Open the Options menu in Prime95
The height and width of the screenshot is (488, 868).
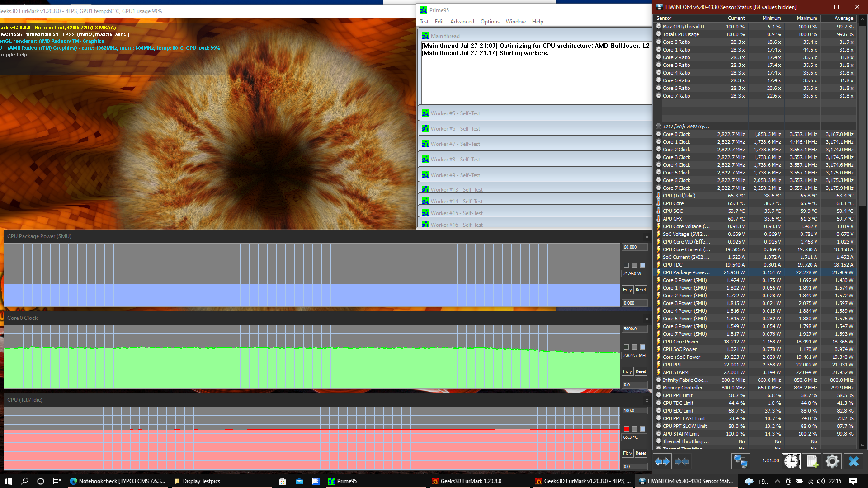click(490, 22)
